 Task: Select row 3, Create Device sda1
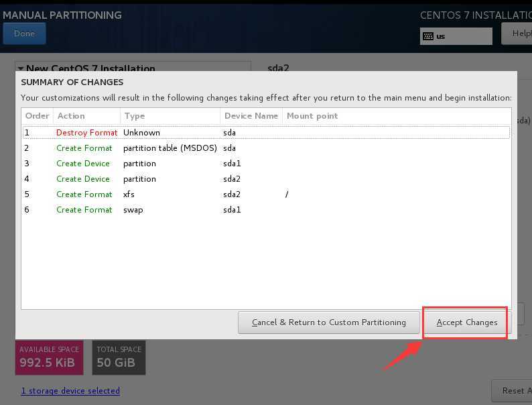click(x=267, y=164)
